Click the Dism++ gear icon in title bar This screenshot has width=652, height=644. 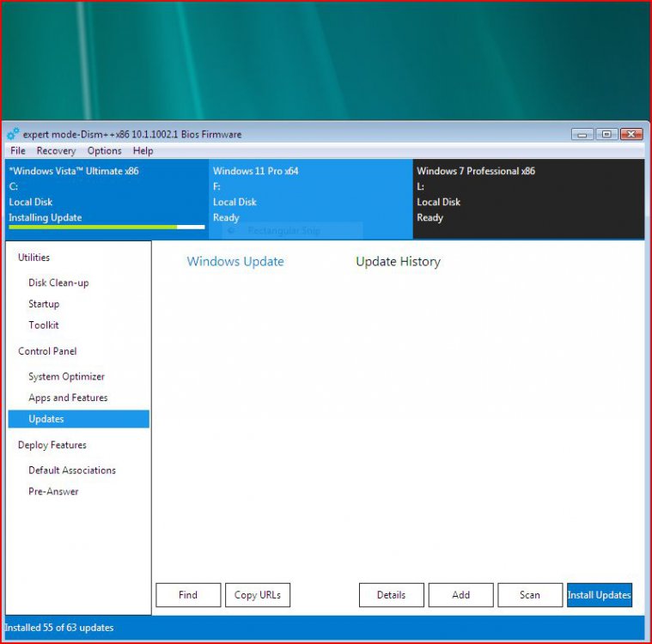[13, 134]
